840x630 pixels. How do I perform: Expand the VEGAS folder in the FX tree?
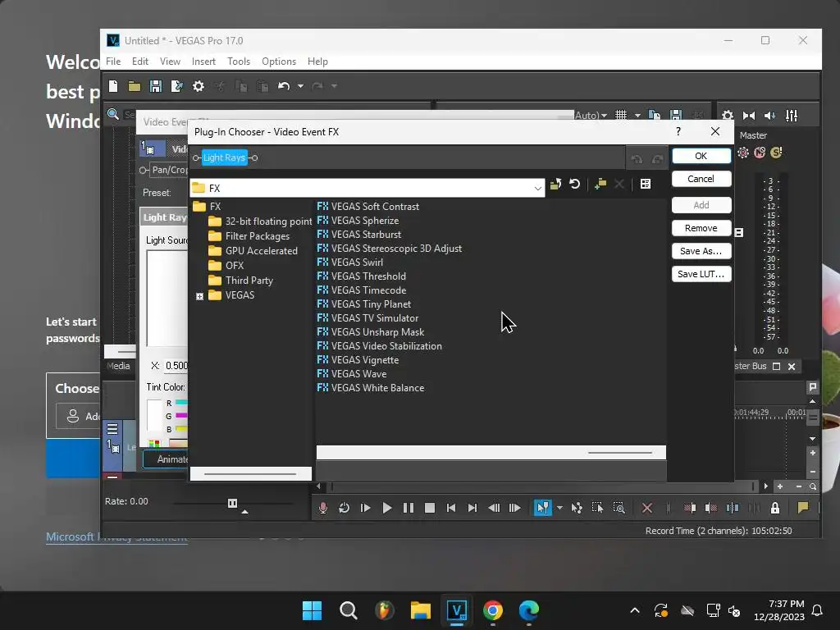200,296
